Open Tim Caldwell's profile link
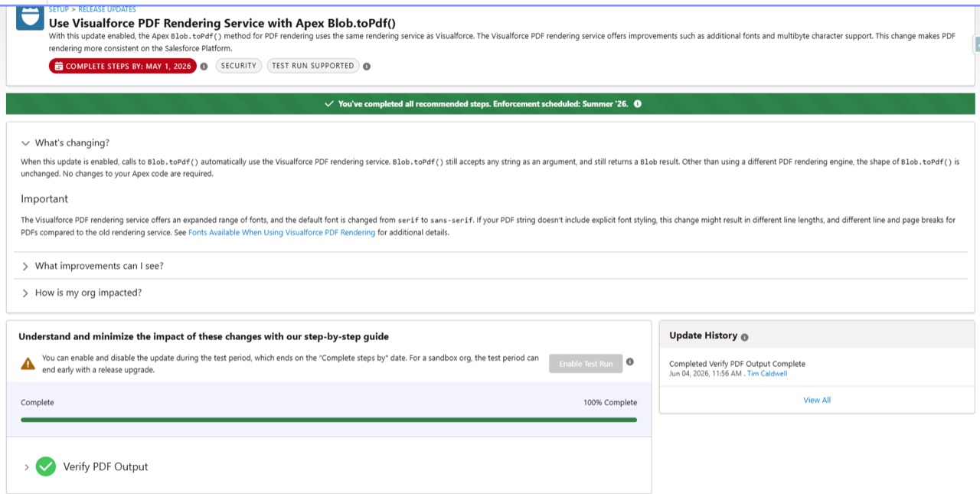This screenshot has width=980, height=494. (x=767, y=374)
